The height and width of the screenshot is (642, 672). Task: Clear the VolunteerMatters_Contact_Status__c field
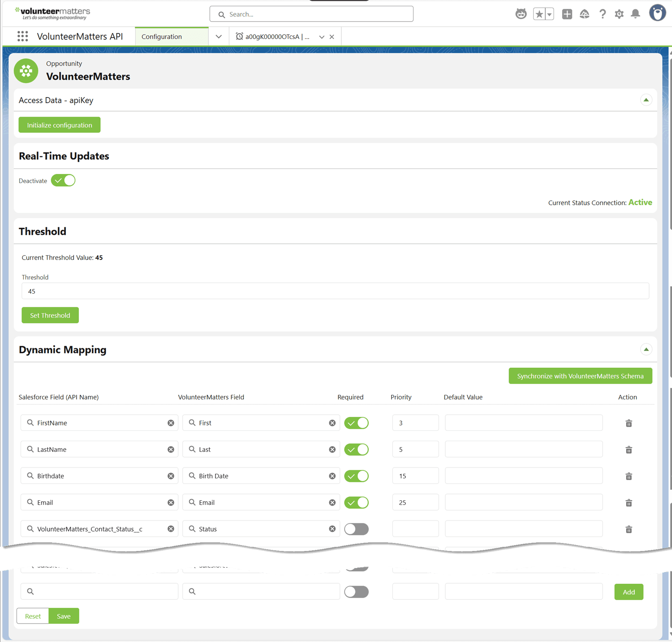click(171, 529)
